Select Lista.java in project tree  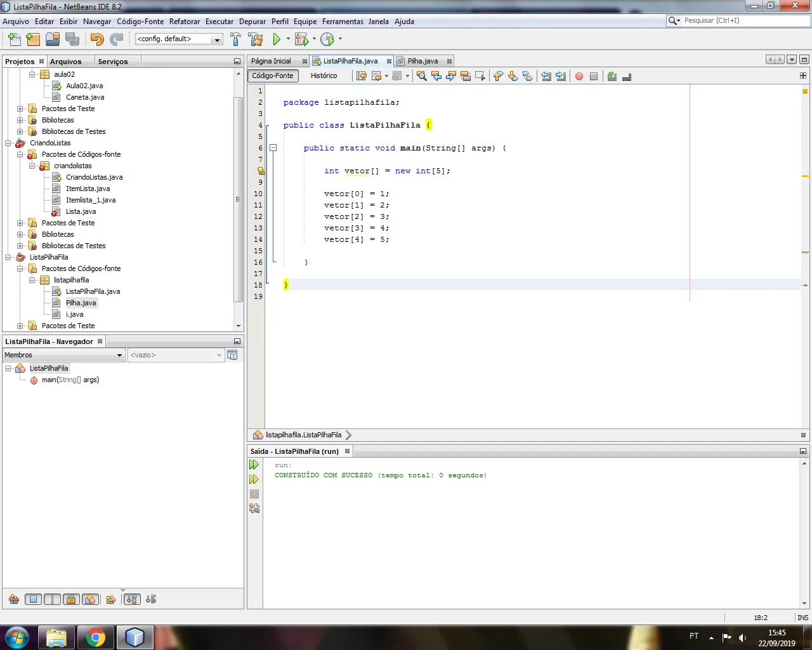81,211
